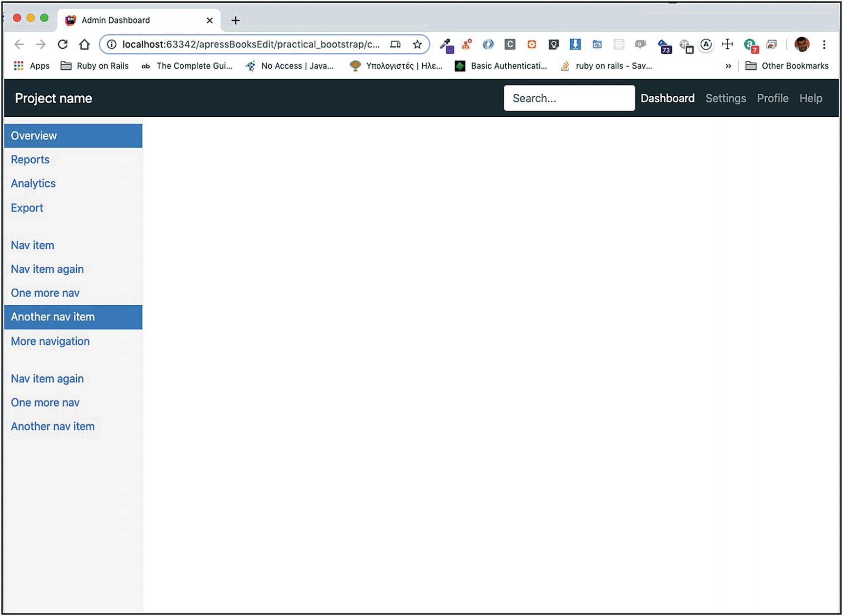The height and width of the screenshot is (616, 843).
Task: Click the home icon in browser toolbar
Action: coord(85,44)
